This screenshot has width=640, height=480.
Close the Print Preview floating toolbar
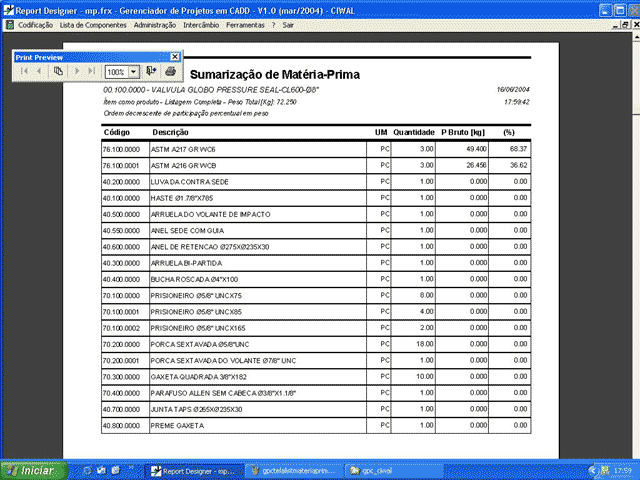click(175, 57)
